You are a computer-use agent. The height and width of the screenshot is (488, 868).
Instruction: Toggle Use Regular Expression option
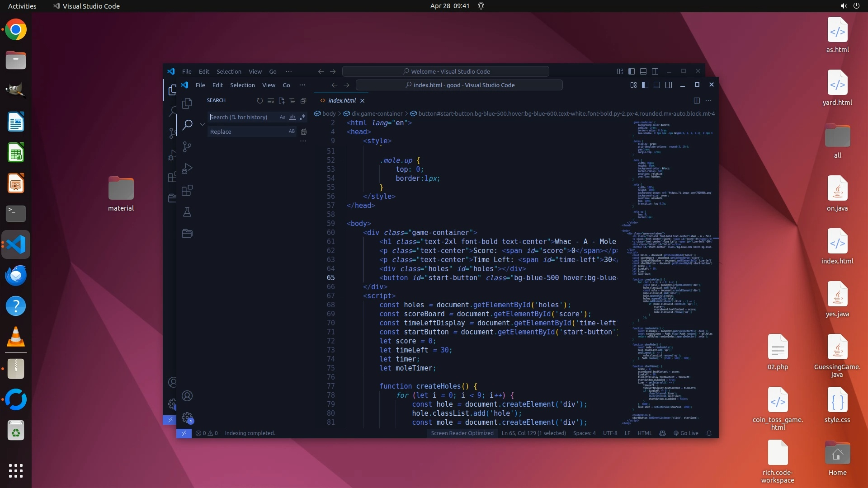coord(302,117)
